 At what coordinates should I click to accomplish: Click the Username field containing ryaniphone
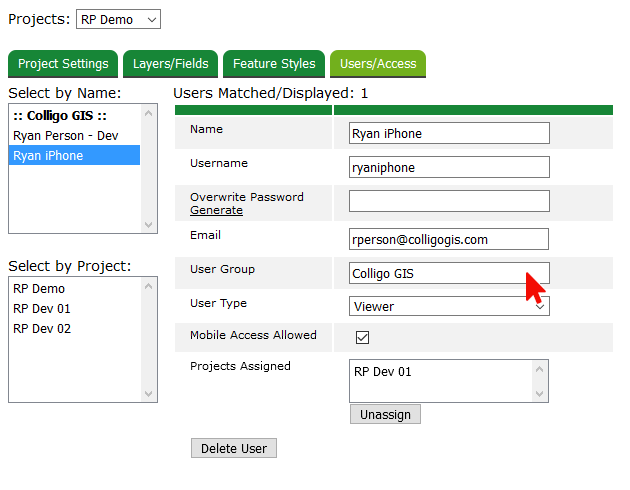click(449, 168)
